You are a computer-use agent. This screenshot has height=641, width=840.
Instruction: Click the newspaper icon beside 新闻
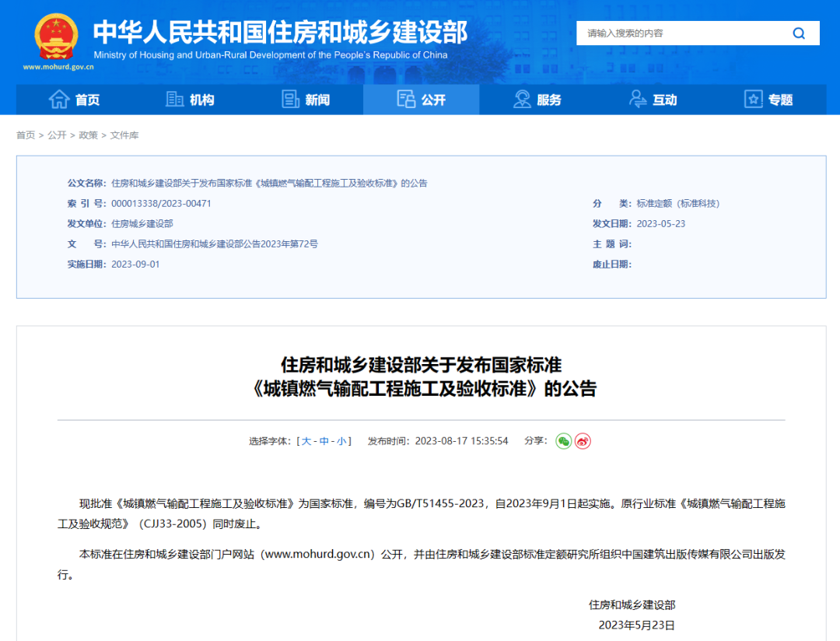click(x=290, y=99)
